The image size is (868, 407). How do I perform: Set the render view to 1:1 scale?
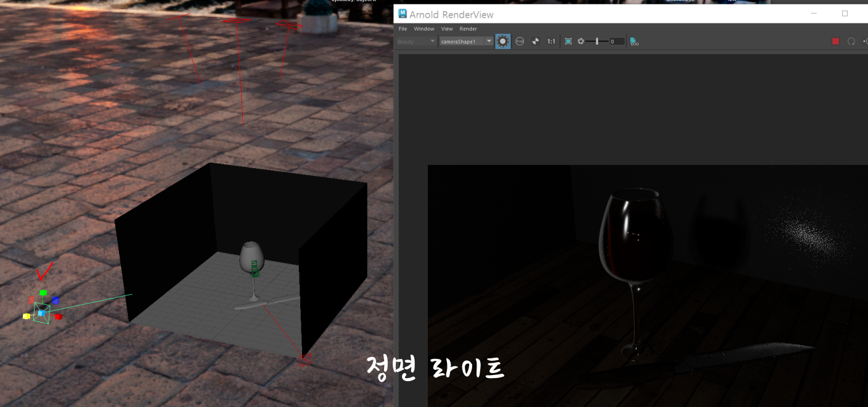tap(551, 41)
